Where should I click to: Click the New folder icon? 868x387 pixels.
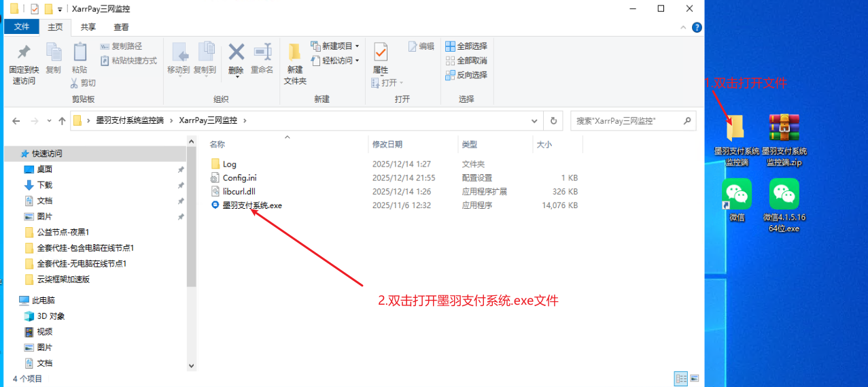pyautogui.click(x=295, y=52)
